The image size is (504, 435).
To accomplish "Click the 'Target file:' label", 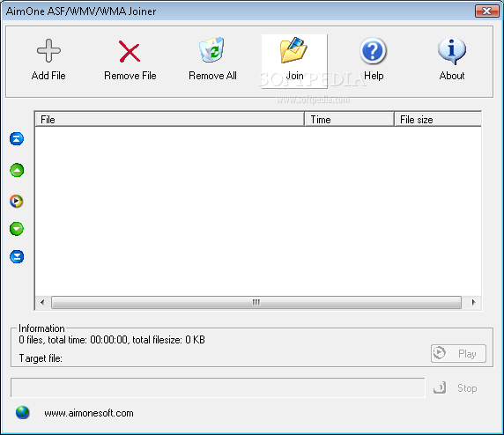I will pos(41,358).
